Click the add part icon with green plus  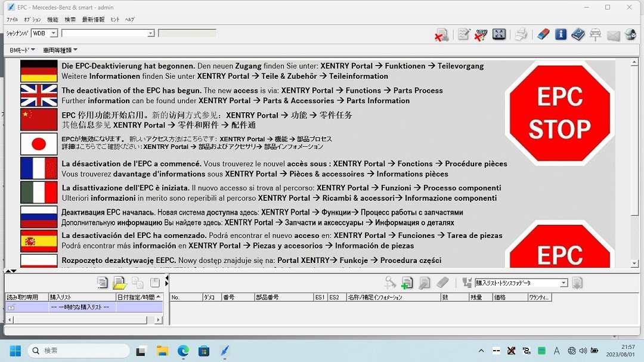click(407, 283)
